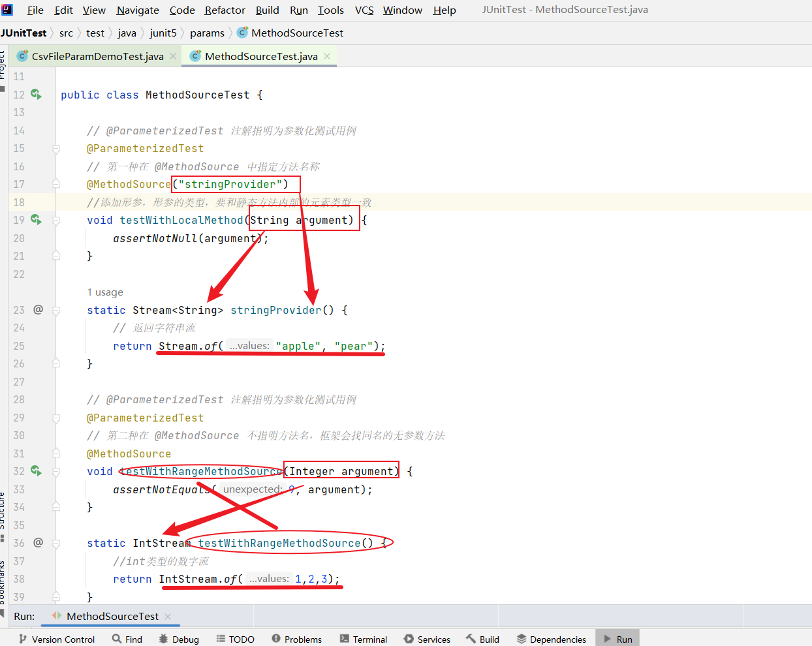812x646 pixels.
Task: Close the MethodSourceTest.java editor tab
Action: 327,56
